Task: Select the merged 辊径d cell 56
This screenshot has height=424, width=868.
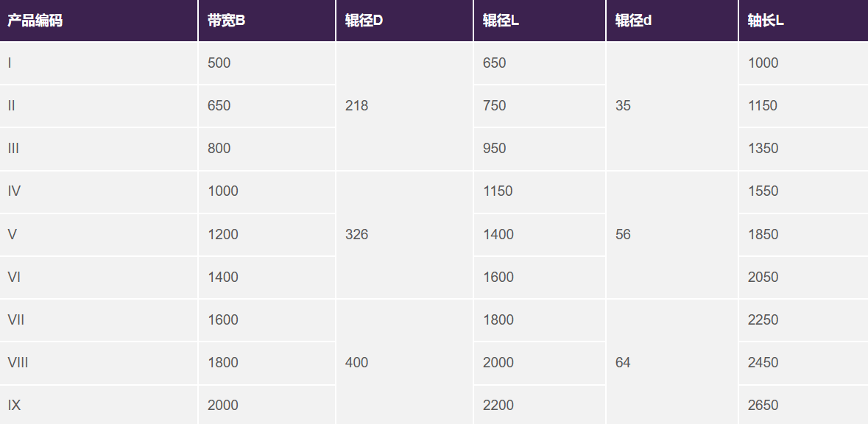Action: tap(672, 235)
